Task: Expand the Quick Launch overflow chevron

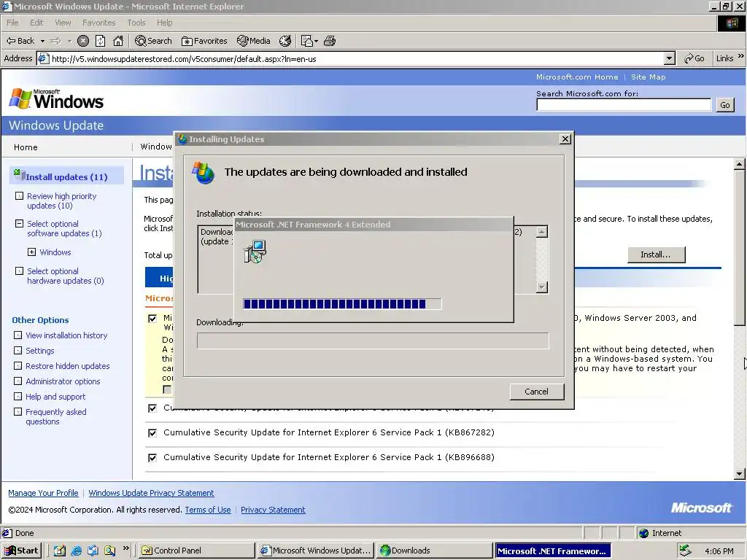Action: coord(125,548)
